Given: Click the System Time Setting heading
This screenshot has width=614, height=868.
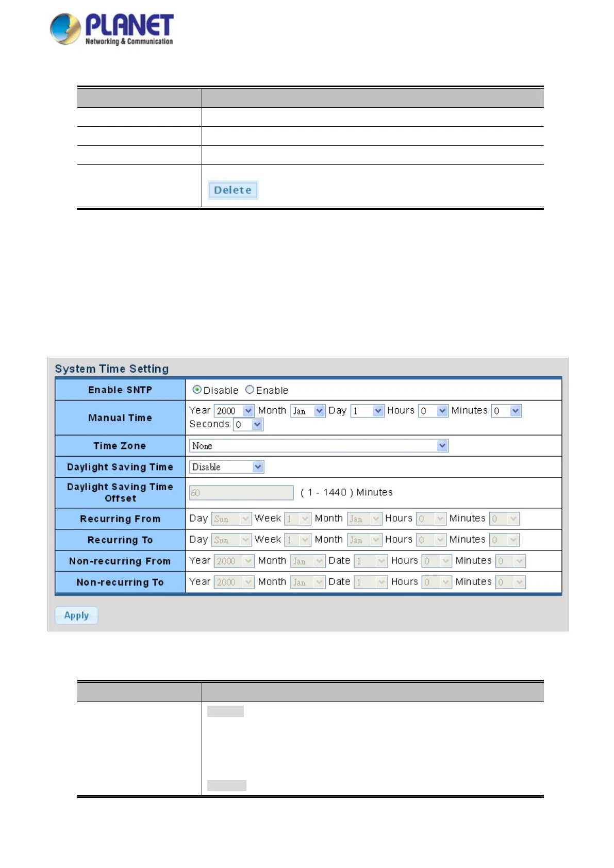Looking at the screenshot, I should (112, 369).
